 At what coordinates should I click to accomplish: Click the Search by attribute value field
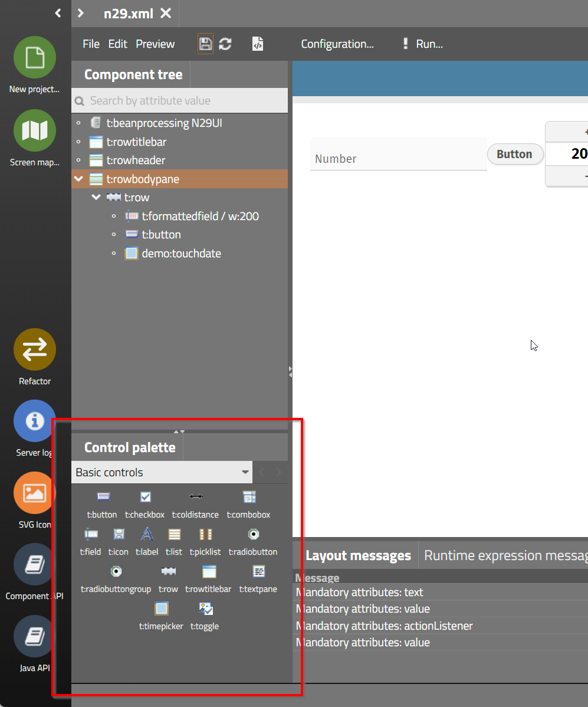pos(180,100)
